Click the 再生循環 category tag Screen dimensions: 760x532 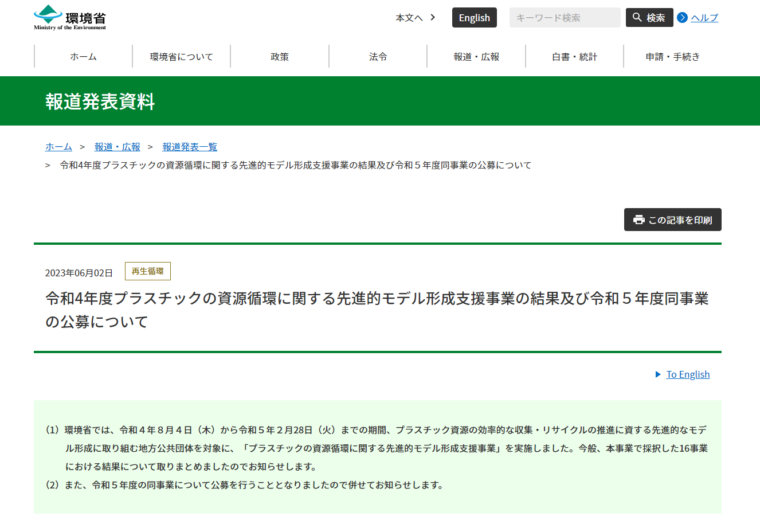click(x=148, y=271)
